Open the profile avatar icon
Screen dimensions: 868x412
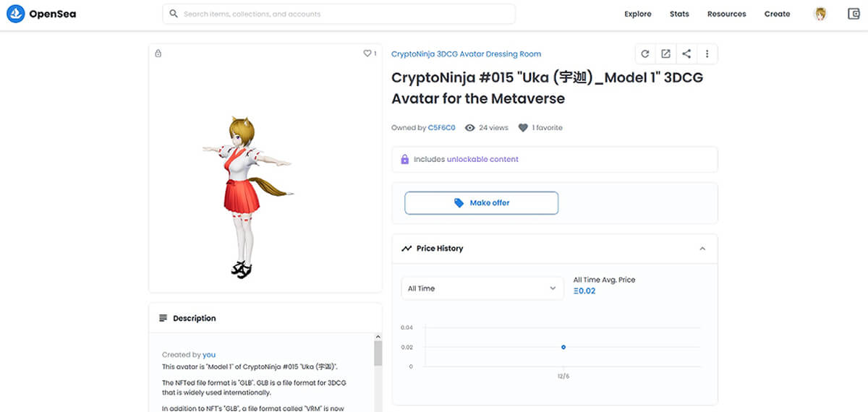click(820, 14)
